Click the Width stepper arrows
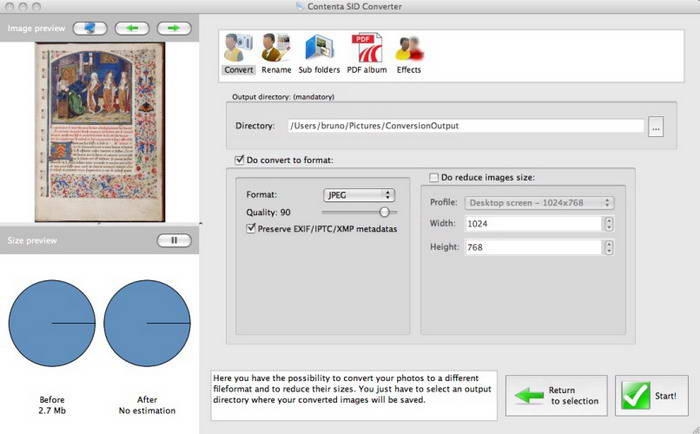The height and width of the screenshot is (434, 700). 609,224
